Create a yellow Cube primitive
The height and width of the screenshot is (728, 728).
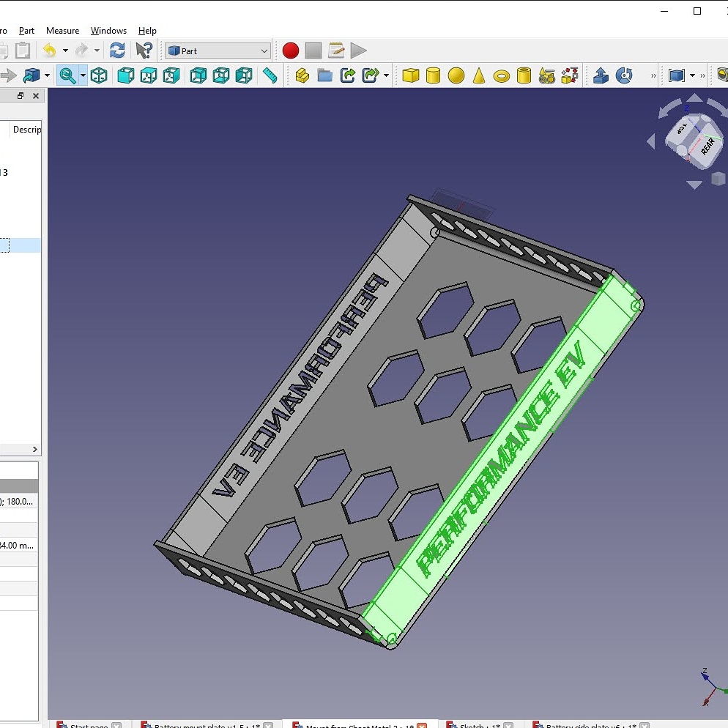410,75
